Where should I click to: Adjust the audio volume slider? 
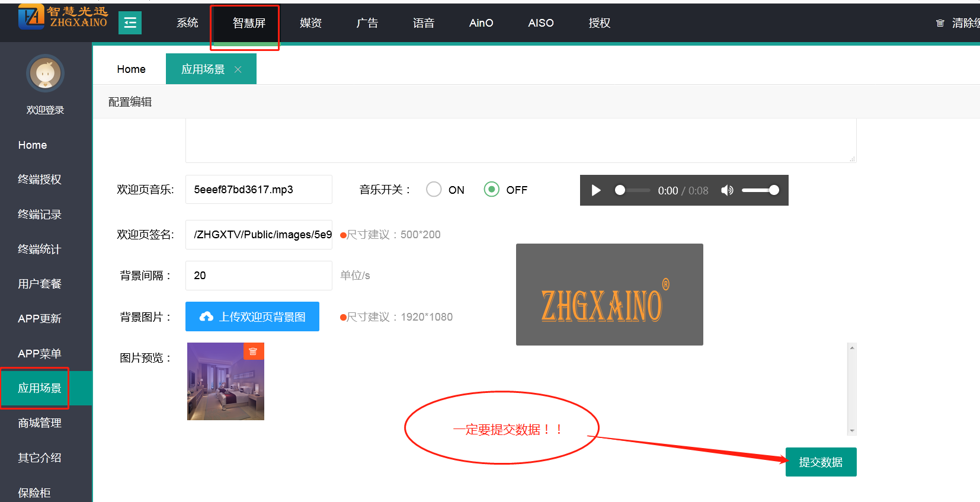[x=760, y=190]
